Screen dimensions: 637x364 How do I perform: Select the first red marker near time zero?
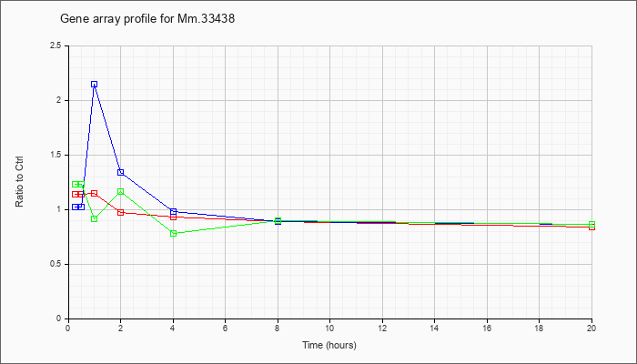(76, 194)
